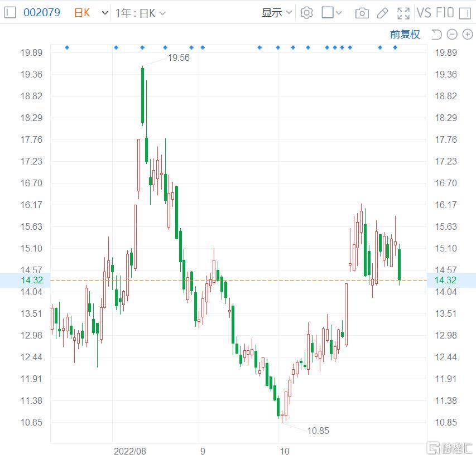Select the pencil drawing tool
Viewport: 476px width, 459px height.
(382, 13)
